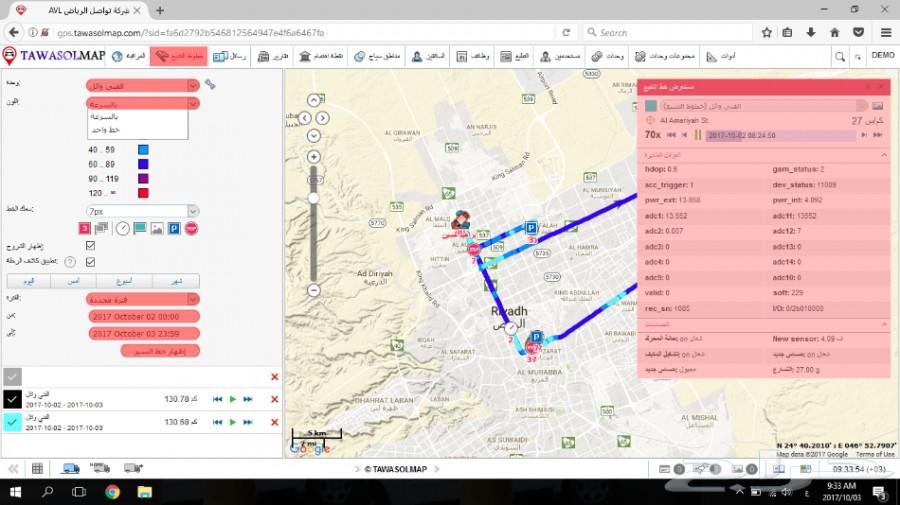Image resolution: width=900 pixels, height=505 pixels.
Task: Expand the specified period interval dropdown
Action: tap(193, 300)
